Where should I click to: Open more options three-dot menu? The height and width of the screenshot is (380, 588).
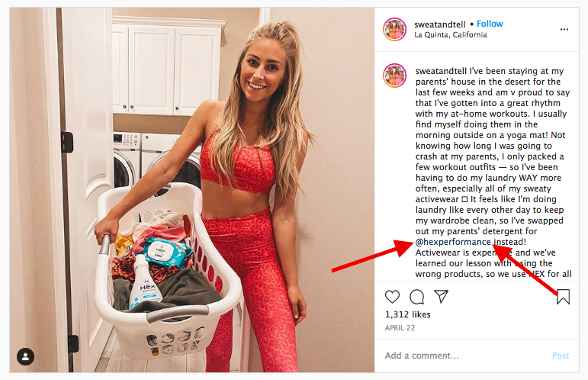pyautogui.click(x=564, y=29)
